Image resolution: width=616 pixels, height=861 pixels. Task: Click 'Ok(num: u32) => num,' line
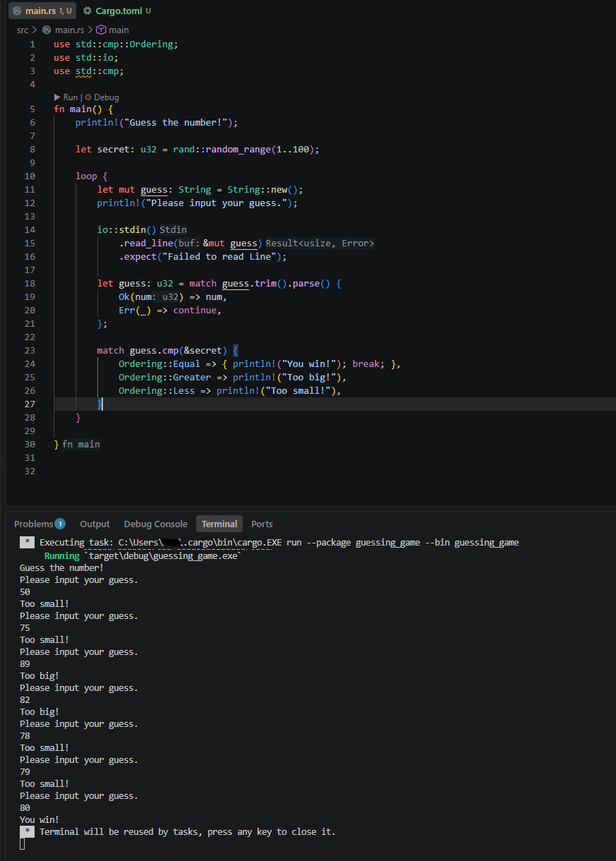173,297
